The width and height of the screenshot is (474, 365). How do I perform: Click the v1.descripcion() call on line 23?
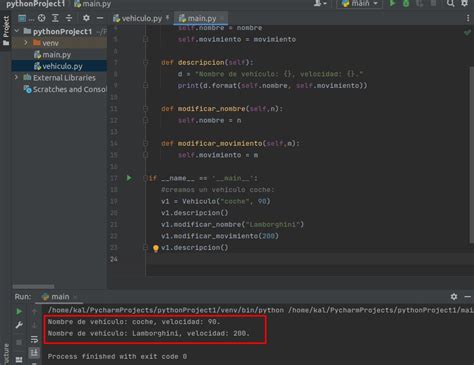(195, 248)
